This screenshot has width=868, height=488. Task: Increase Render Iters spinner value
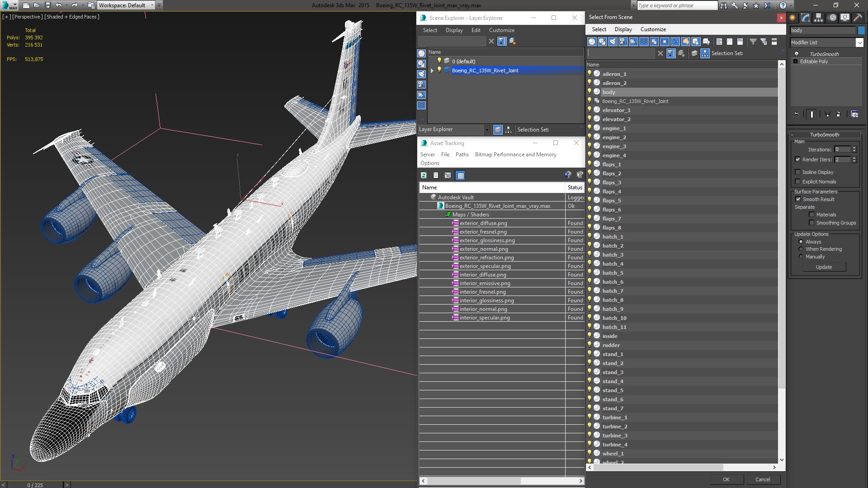click(854, 158)
